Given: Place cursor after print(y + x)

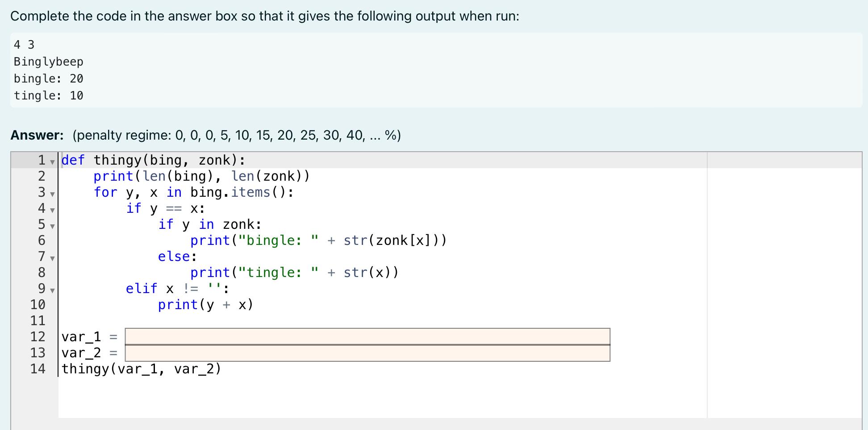Looking at the screenshot, I should coord(255,304).
